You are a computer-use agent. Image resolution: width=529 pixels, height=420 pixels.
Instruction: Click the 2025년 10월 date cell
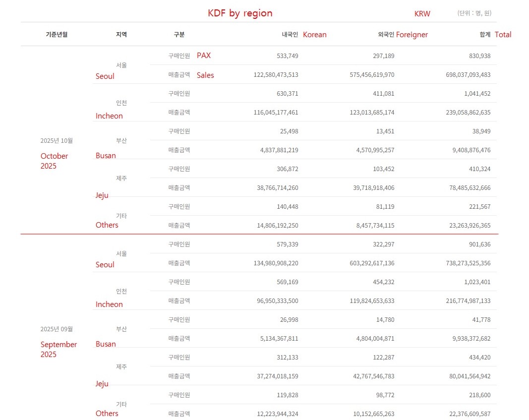click(x=57, y=141)
